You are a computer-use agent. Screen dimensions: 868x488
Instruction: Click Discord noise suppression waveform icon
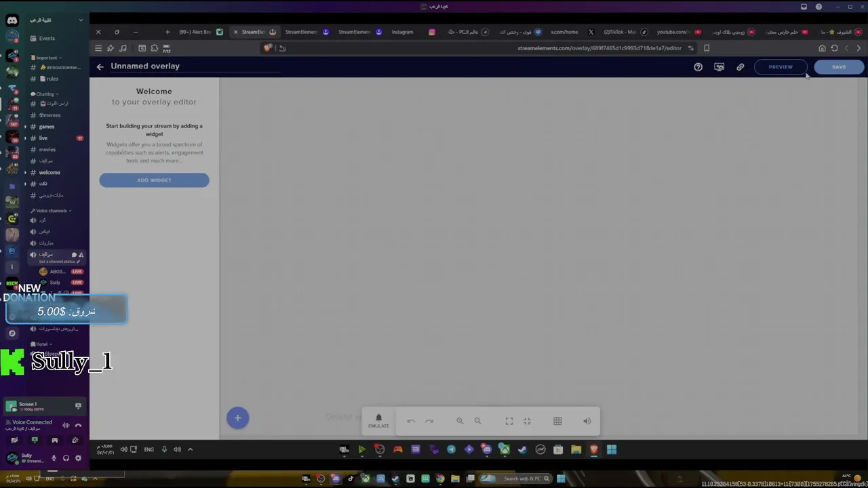pos(66,426)
